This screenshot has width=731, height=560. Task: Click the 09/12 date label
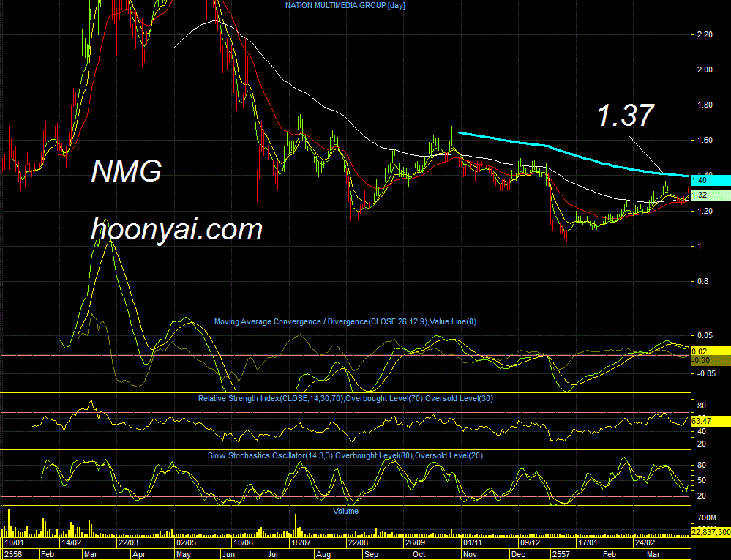(530, 543)
